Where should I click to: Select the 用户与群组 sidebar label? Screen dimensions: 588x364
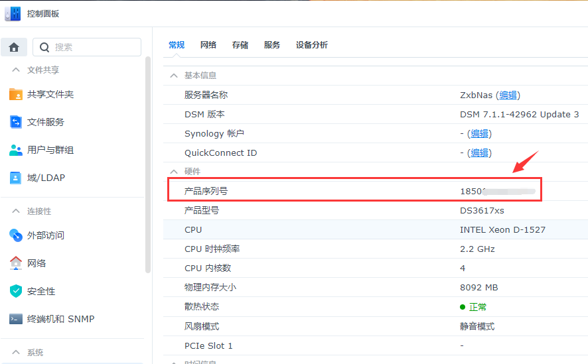point(50,150)
